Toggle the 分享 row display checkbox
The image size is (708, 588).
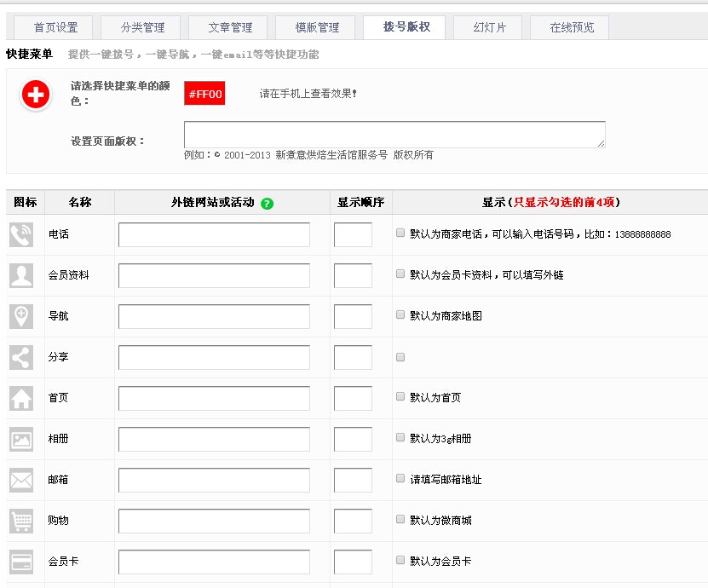coord(400,357)
